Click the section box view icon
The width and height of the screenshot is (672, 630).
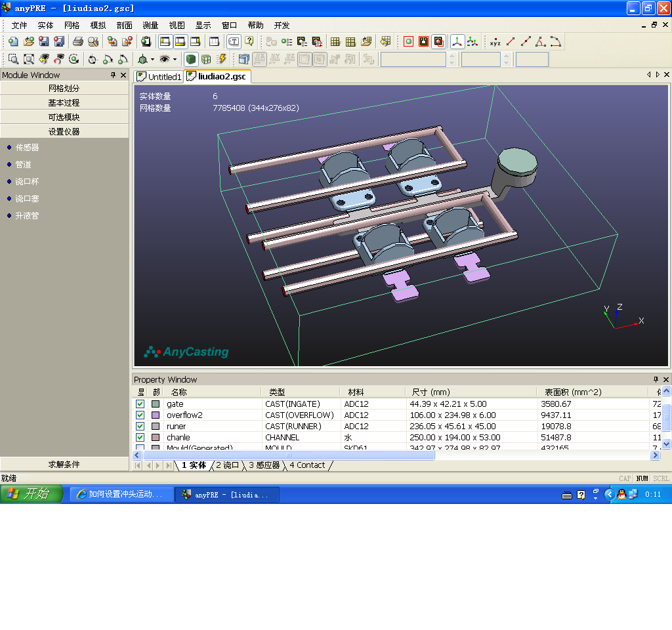point(244,59)
